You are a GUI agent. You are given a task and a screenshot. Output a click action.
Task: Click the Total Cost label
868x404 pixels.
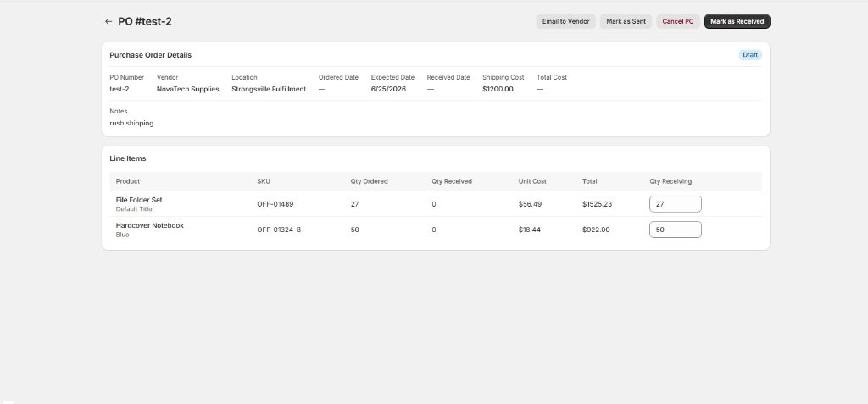(x=552, y=77)
